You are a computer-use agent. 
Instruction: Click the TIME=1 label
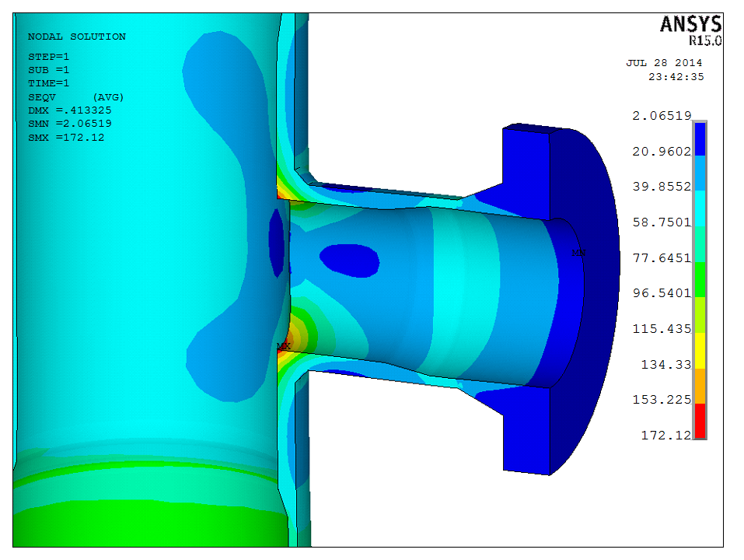[48, 83]
